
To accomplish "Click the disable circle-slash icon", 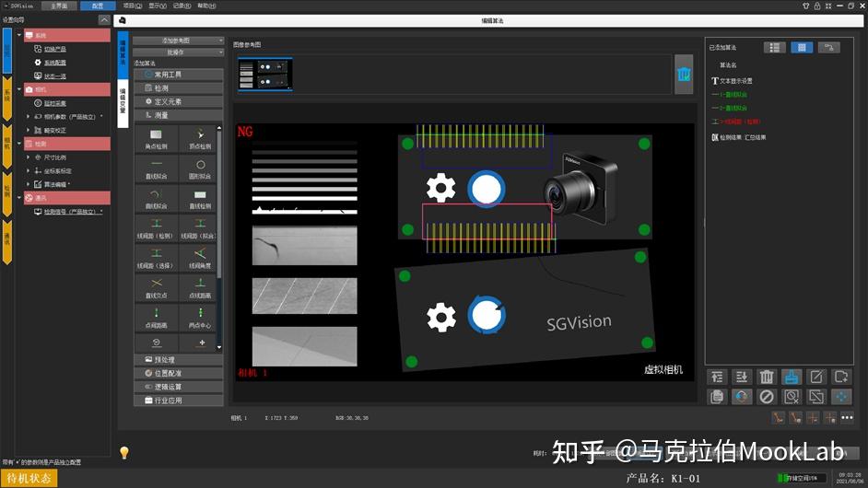I will click(767, 397).
